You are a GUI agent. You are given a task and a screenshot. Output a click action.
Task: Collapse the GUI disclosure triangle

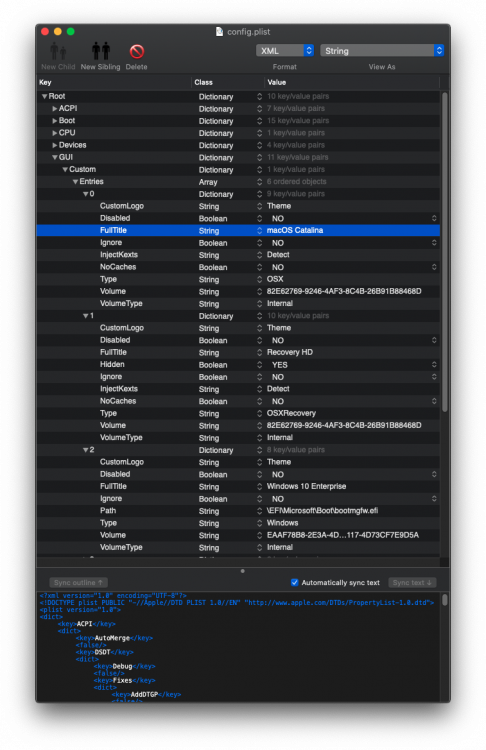pos(55,157)
